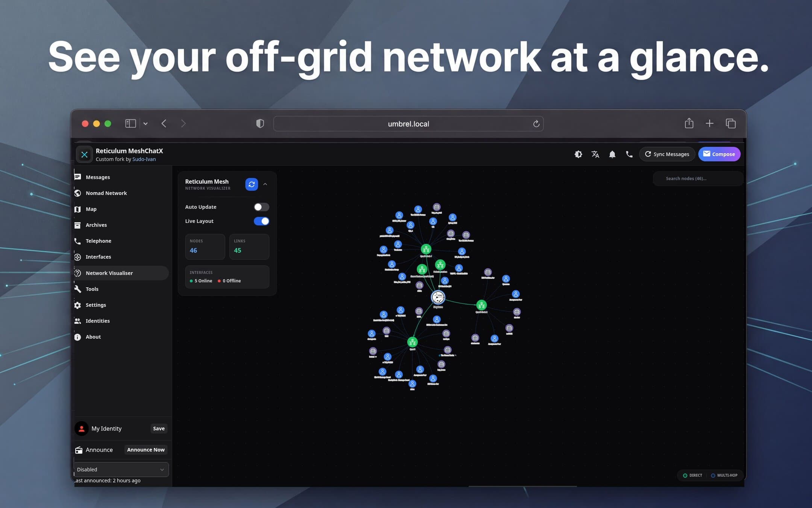Click the MULTI-HOP legend entry
Screen dimensions: 812x508
click(x=724, y=476)
